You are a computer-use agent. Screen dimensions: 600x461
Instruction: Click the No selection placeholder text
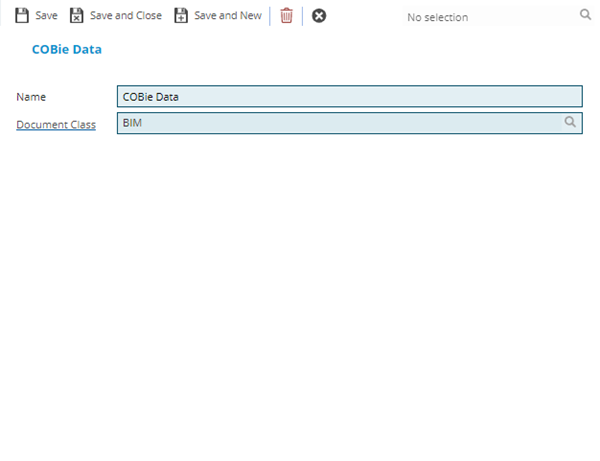point(437,17)
